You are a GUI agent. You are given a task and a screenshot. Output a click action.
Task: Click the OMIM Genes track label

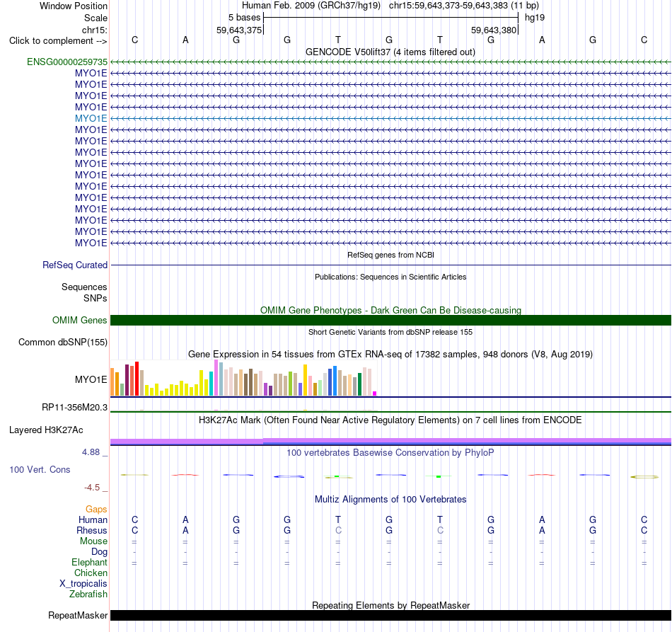(80, 321)
